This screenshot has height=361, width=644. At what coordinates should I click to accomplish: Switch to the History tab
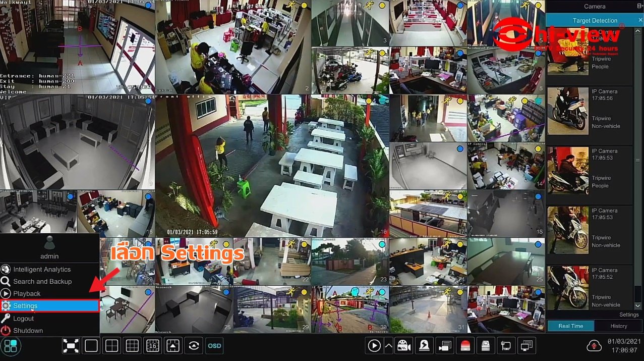(x=619, y=326)
